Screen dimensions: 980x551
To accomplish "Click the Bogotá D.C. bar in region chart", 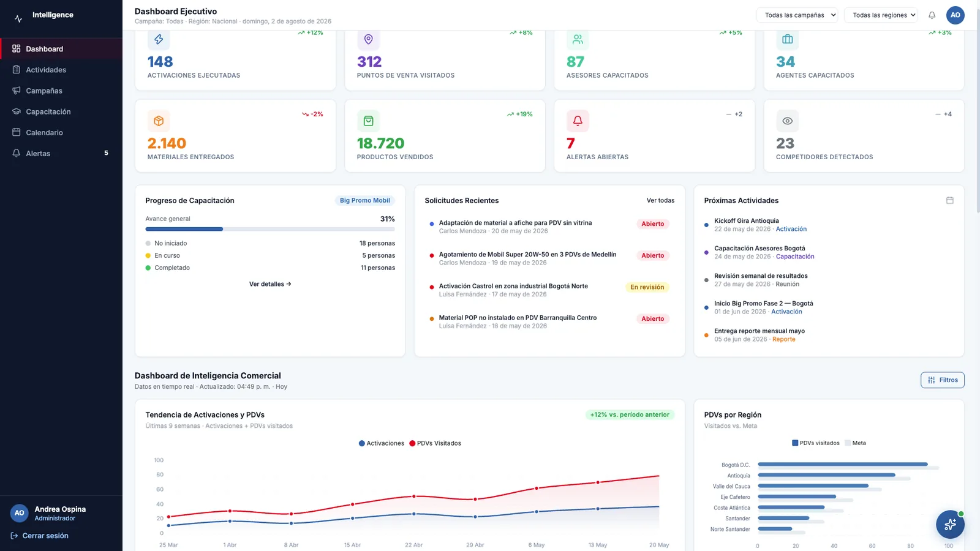I will click(843, 464).
